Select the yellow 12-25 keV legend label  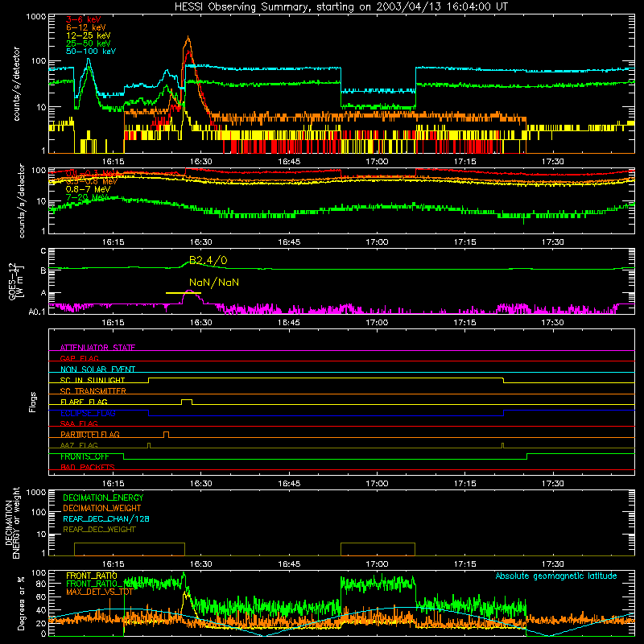89,35
